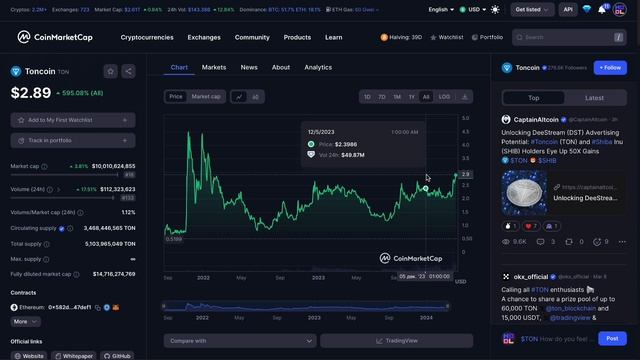Image resolution: width=640 pixels, height=360 pixels.
Task: Switch chart to line view icon
Action: coord(239,97)
